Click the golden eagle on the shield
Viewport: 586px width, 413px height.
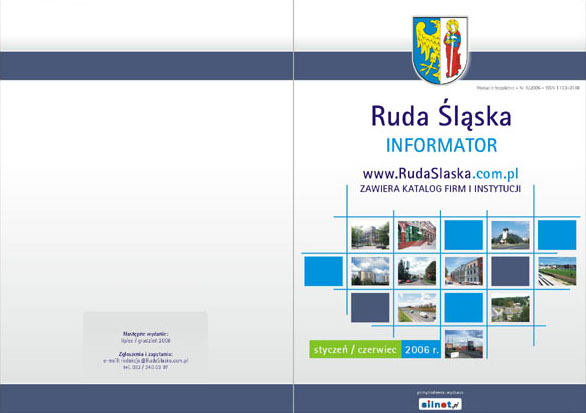pos(428,47)
